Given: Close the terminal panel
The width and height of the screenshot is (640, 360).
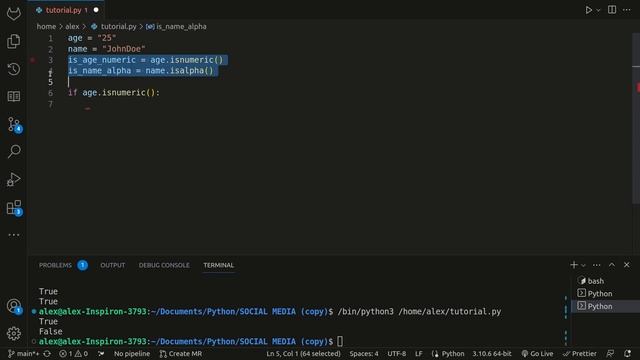Looking at the screenshot, I should point(627,265).
